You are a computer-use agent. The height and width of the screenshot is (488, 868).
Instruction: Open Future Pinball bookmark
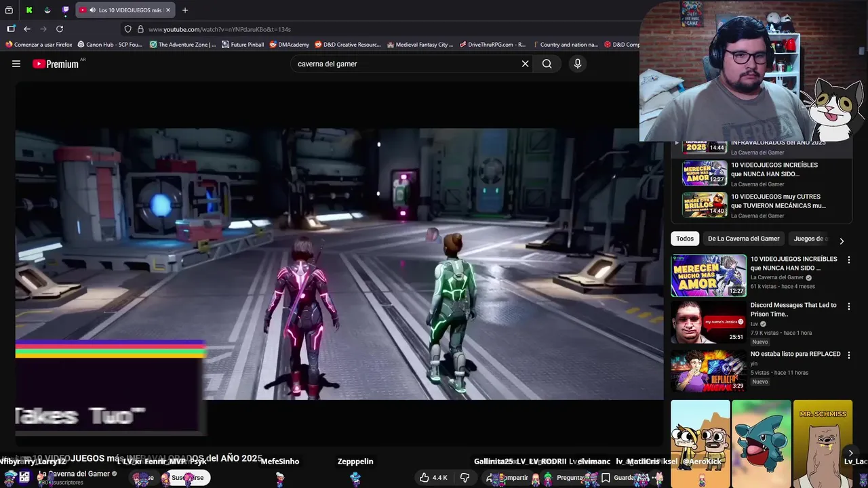pos(243,45)
